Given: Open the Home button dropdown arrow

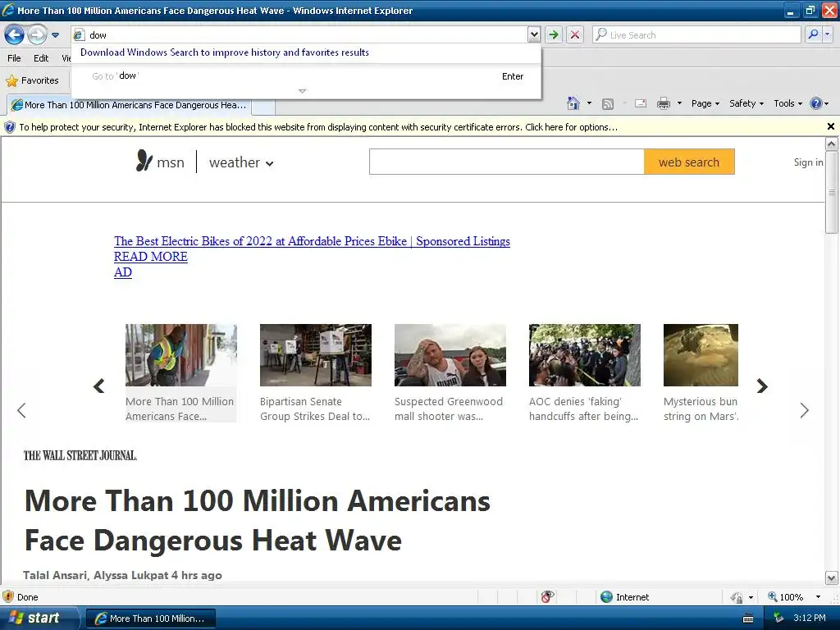Looking at the screenshot, I should click(x=589, y=103).
